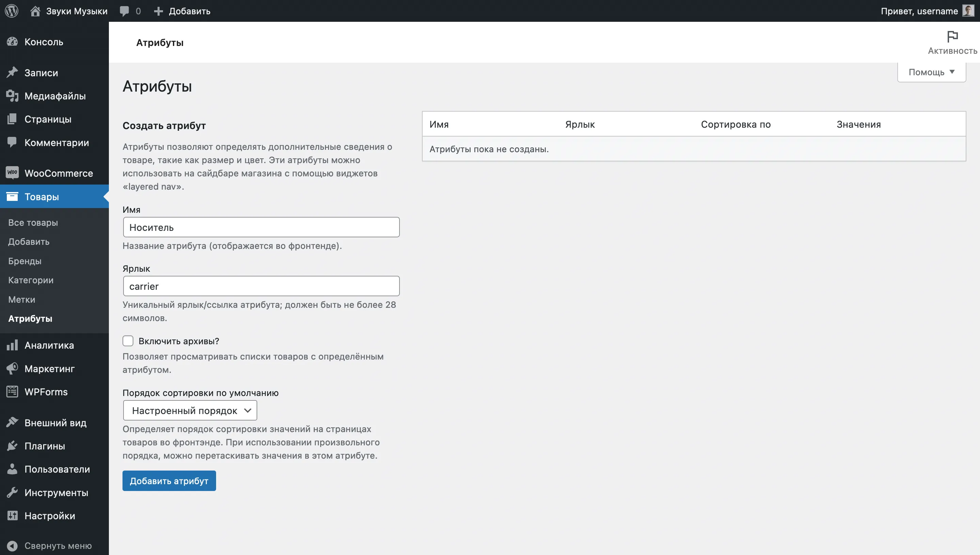Open the Звуки Музыки site link
The height and width of the screenshot is (555, 980).
pos(77,11)
